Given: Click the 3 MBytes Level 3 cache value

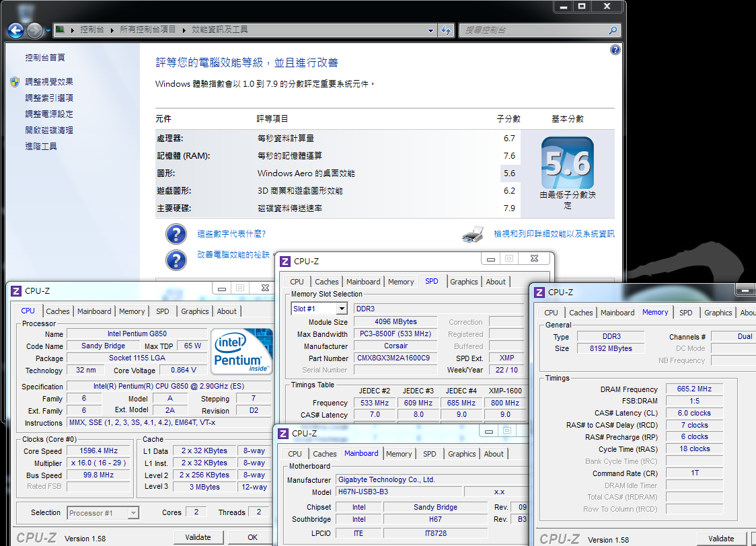Looking at the screenshot, I should click(x=204, y=487).
